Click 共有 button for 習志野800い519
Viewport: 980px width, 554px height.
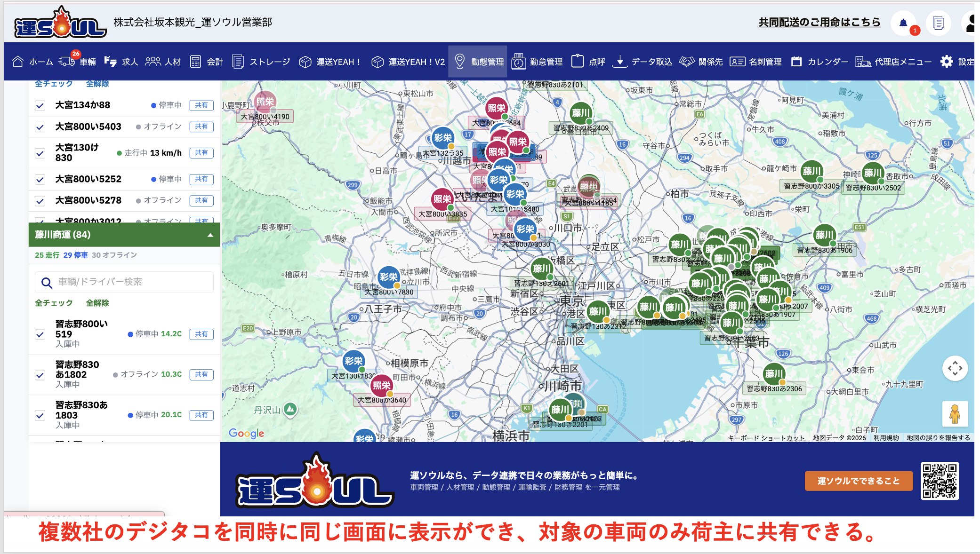(201, 334)
